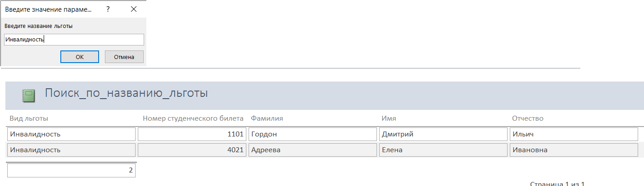The height and width of the screenshot is (186, 644).
Task: Close the parameter dialog with X
Action: 134,9
